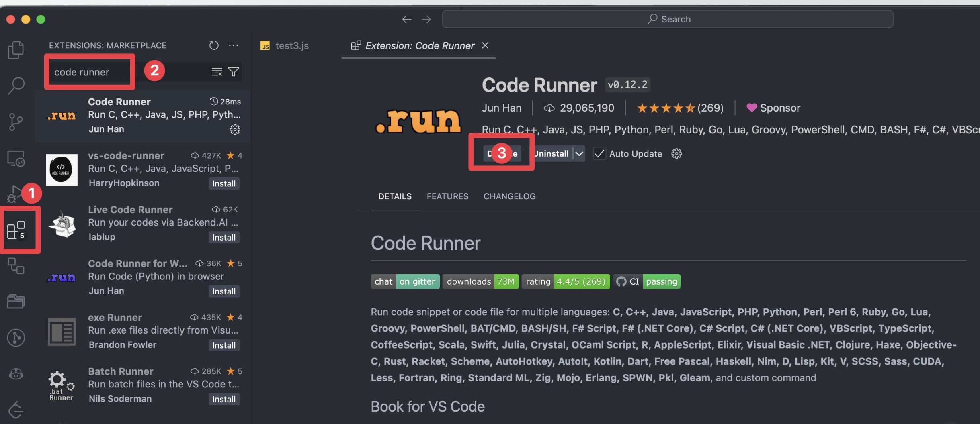Viewport: 980px width, 424px height.
Task: Refresh the extensions marketplace list
Action: [x=214, y=45]
